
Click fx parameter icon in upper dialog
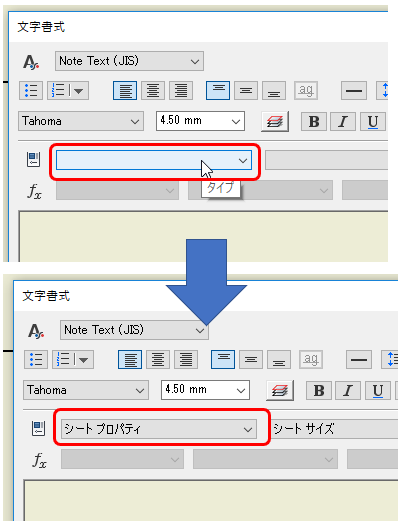[34, 192]
